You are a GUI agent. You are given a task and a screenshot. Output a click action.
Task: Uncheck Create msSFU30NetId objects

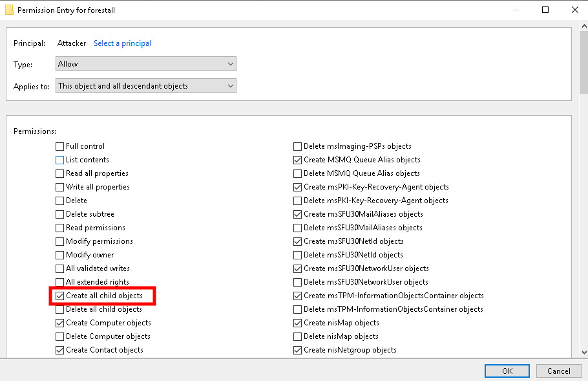298,241
